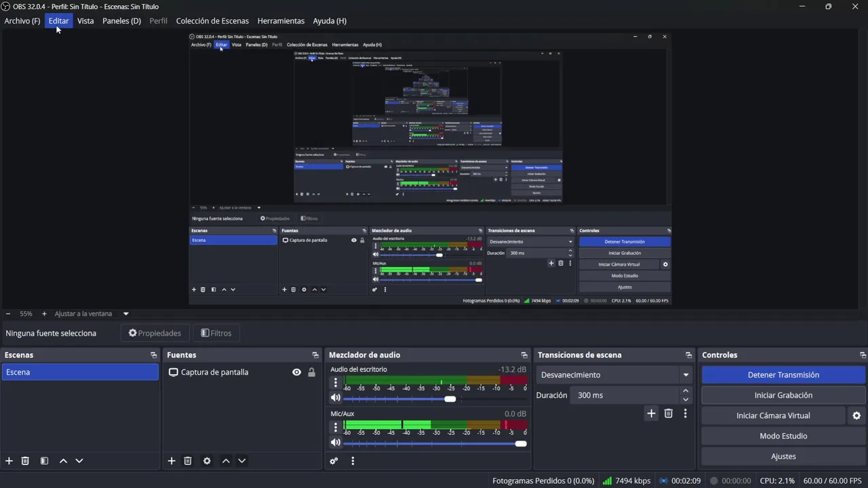Mute Audio del escritorio speaker
Viewport: 868px width, 488px height.
[x=336, y=398]
